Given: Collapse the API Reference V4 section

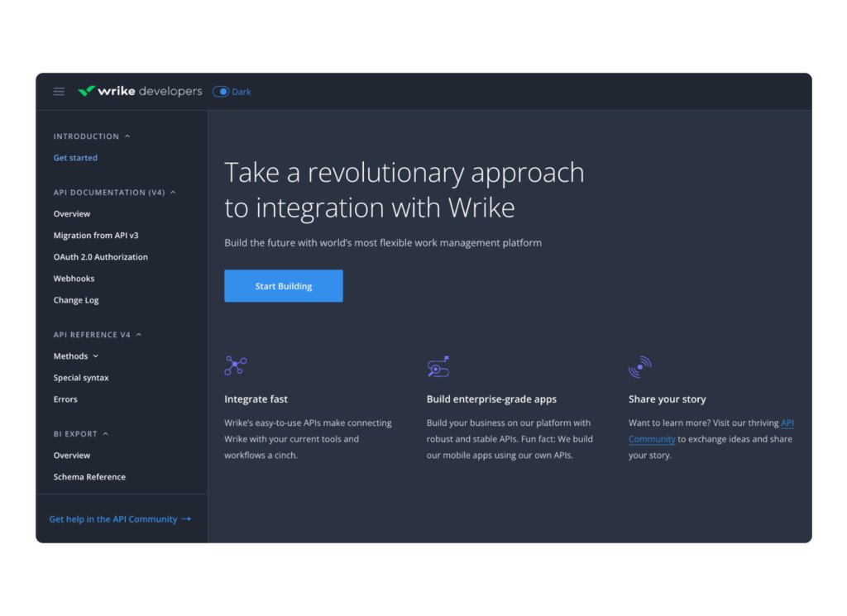Looking at the screenshot, I should tap(139, 335).
